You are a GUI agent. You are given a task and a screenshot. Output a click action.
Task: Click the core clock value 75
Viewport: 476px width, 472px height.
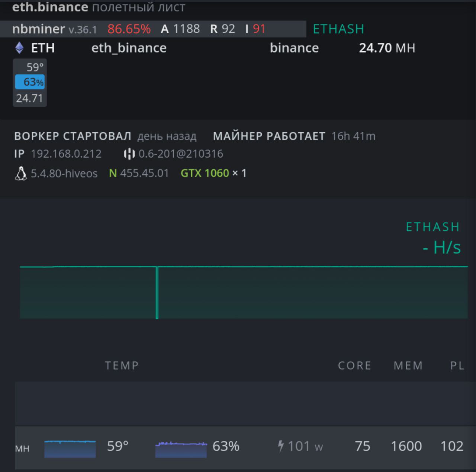click(x=363, y=446)
